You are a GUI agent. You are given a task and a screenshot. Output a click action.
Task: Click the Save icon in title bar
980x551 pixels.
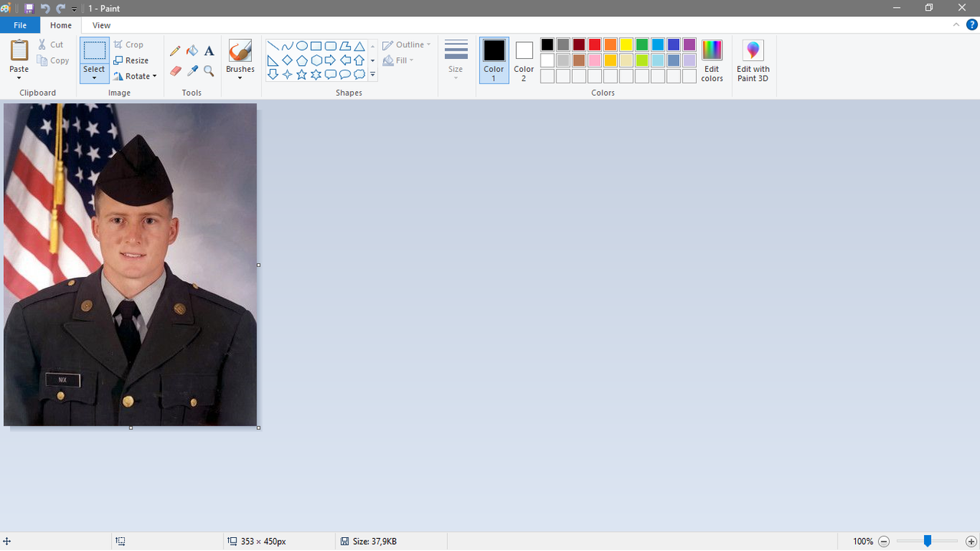pos(29,8)
